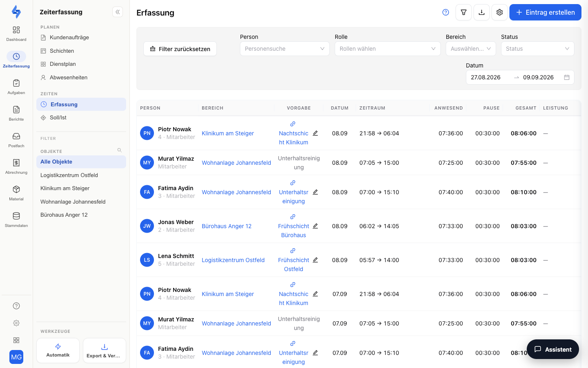Open Stammdaten in the left rail
This screenshot has height=368, width=588.
(x=16, y=220)
